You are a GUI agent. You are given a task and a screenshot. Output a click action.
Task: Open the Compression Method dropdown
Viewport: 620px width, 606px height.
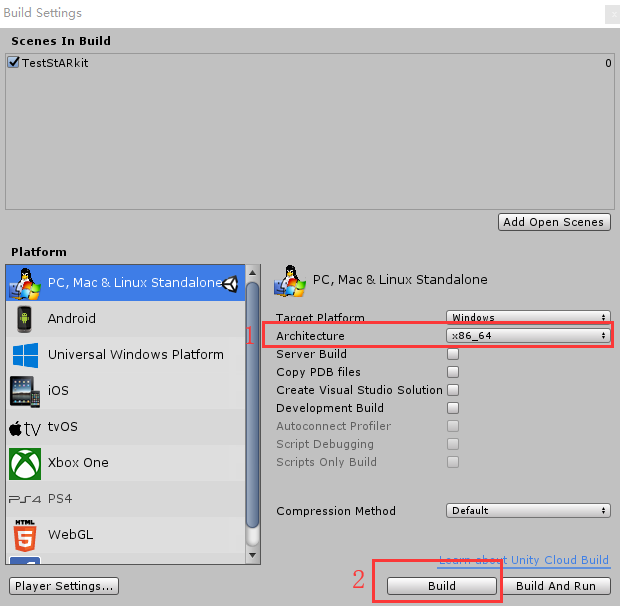pyautogui.click(x=528, y=511)
